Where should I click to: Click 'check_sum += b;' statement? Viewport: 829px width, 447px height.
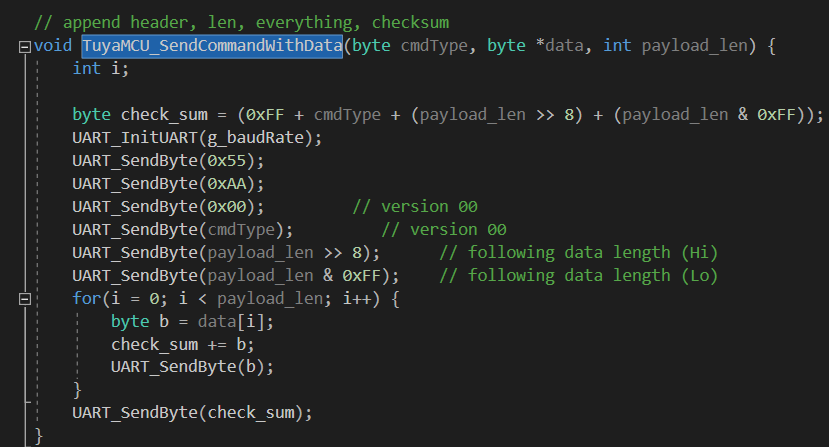click(182, 345)
